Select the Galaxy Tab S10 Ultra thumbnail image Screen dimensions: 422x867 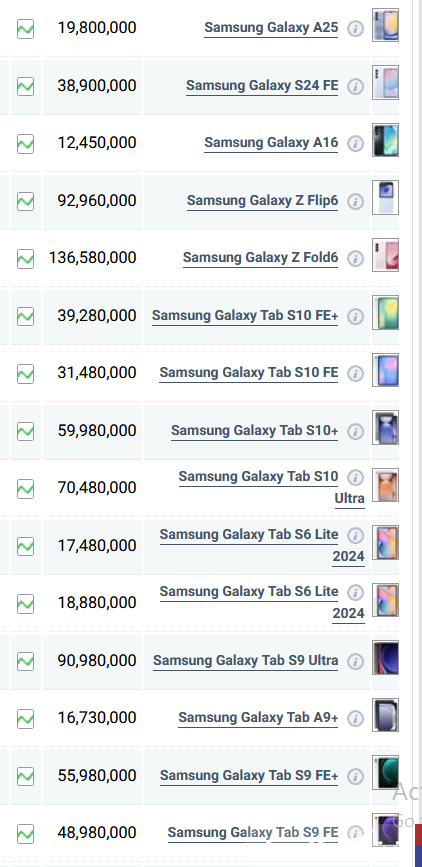[385, 485]
